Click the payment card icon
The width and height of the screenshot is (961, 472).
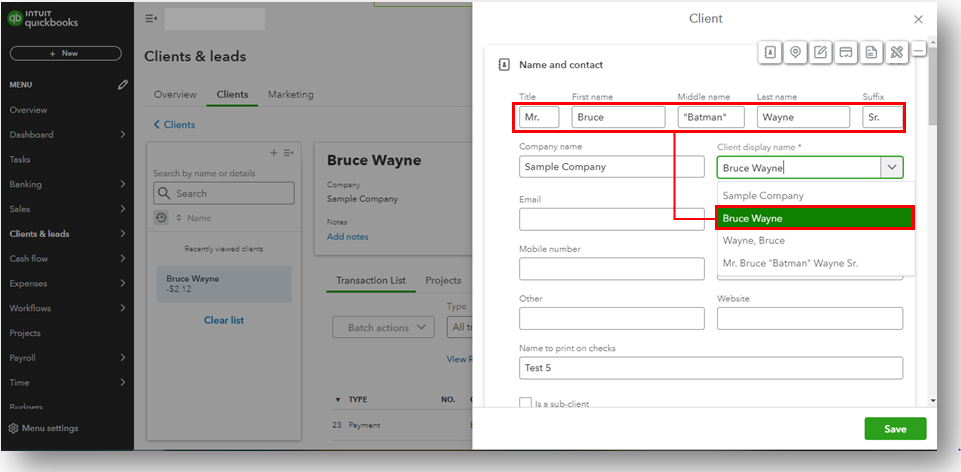(846, 52)
